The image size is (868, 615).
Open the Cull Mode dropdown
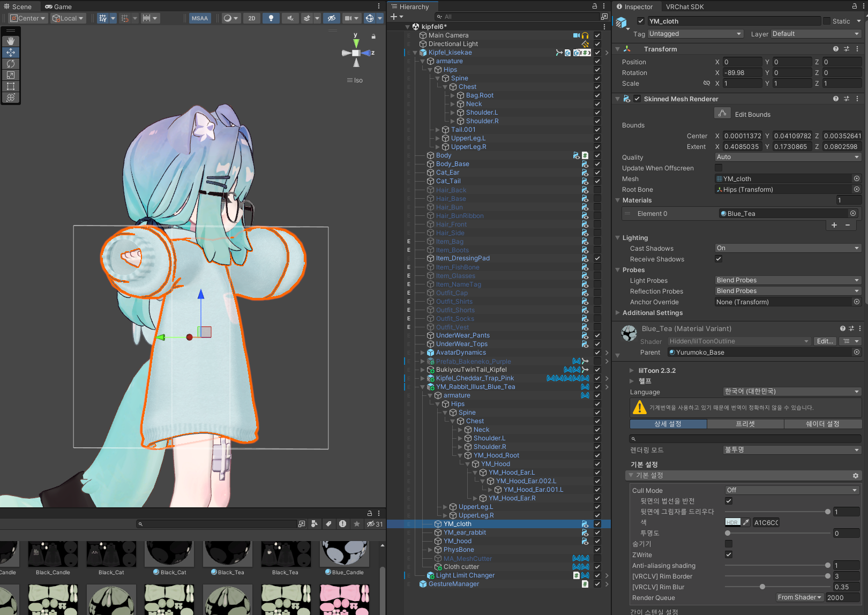click(x=792, y=490)
